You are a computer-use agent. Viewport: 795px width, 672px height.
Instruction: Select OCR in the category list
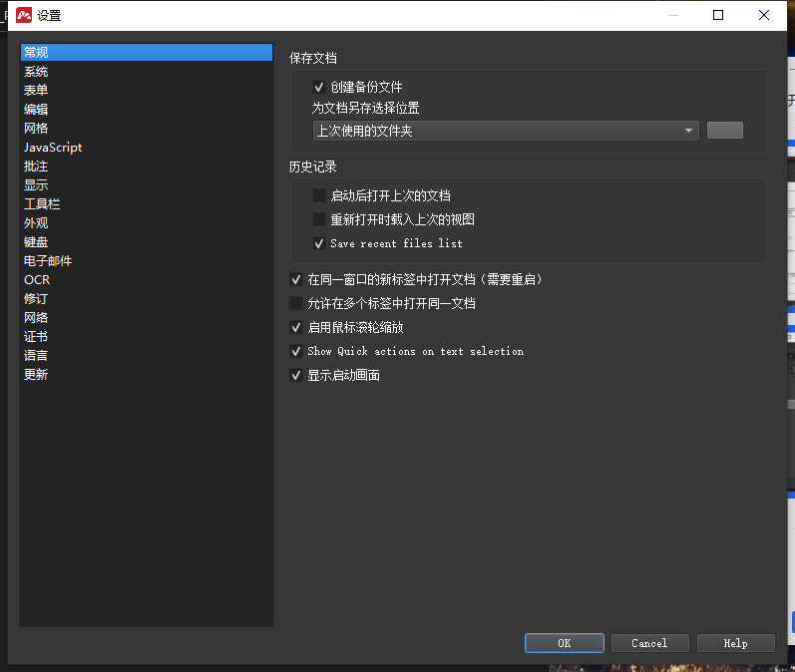(37, 280)
